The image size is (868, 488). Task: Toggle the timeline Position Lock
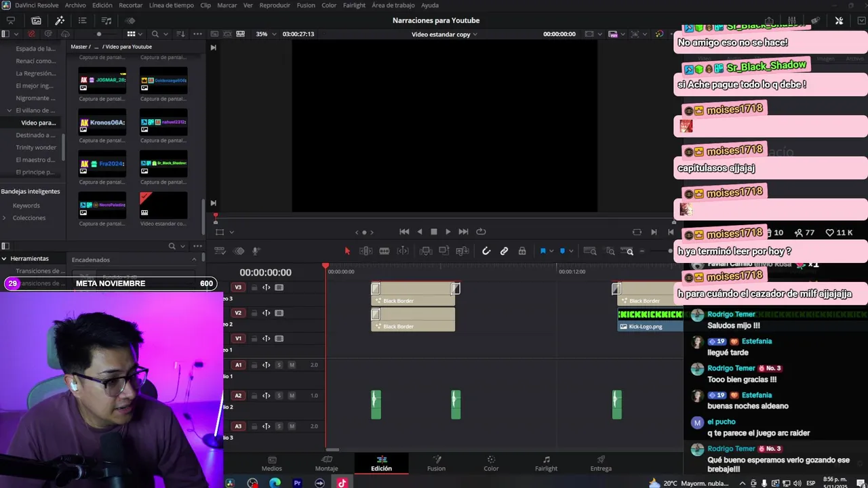(522, 251)
